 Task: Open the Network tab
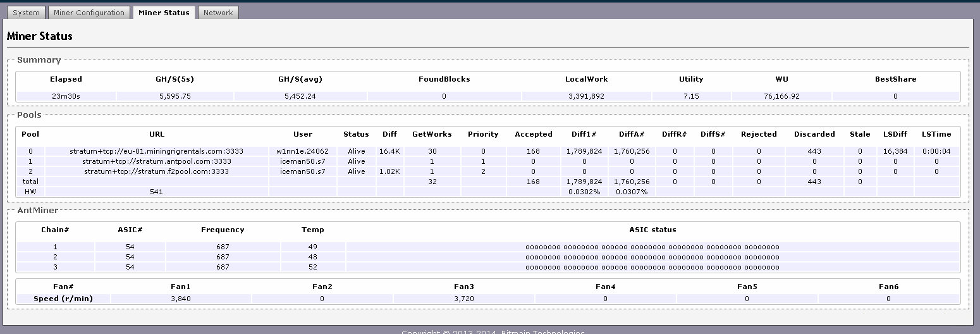218,13
